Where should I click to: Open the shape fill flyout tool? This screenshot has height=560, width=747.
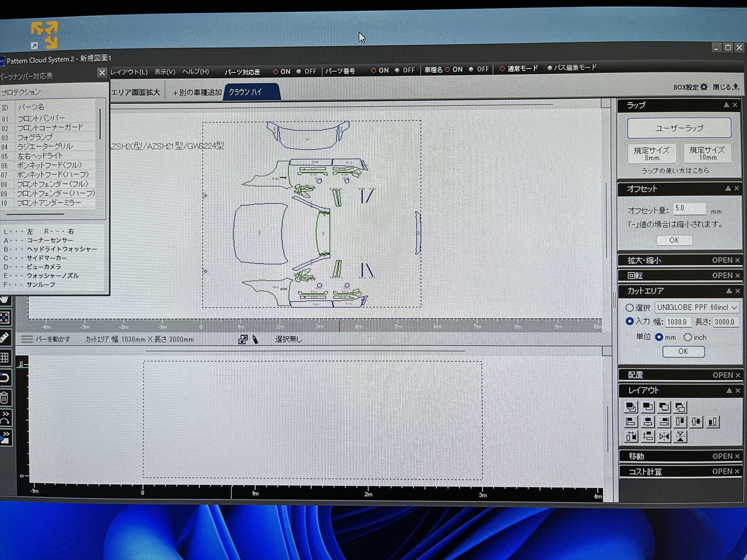(5, 437)
